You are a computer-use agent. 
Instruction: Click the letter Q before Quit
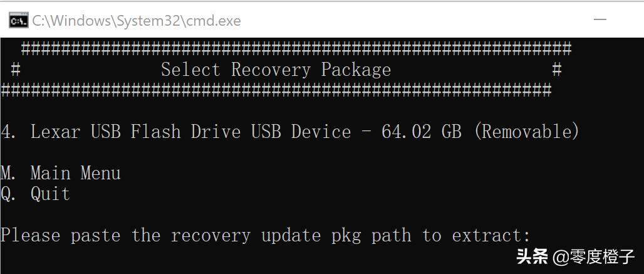tap(6, 194)
